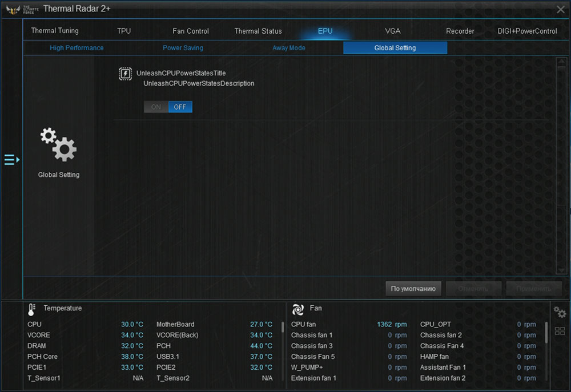The image size is (571, 392).
Task: Open monitor settings gear icon at bottom right
Action: pos(560,312)
